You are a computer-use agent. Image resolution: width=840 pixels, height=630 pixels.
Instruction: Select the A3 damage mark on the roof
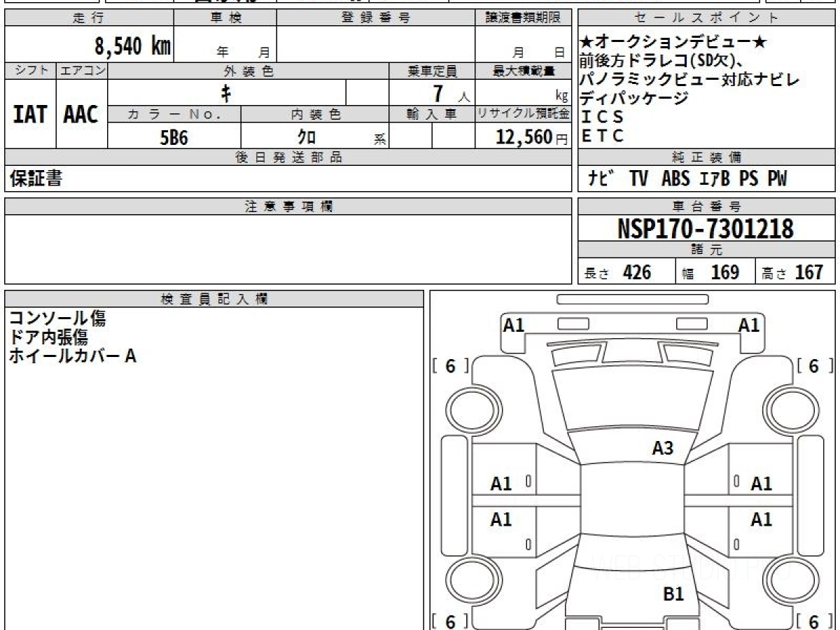click(663, 449)
